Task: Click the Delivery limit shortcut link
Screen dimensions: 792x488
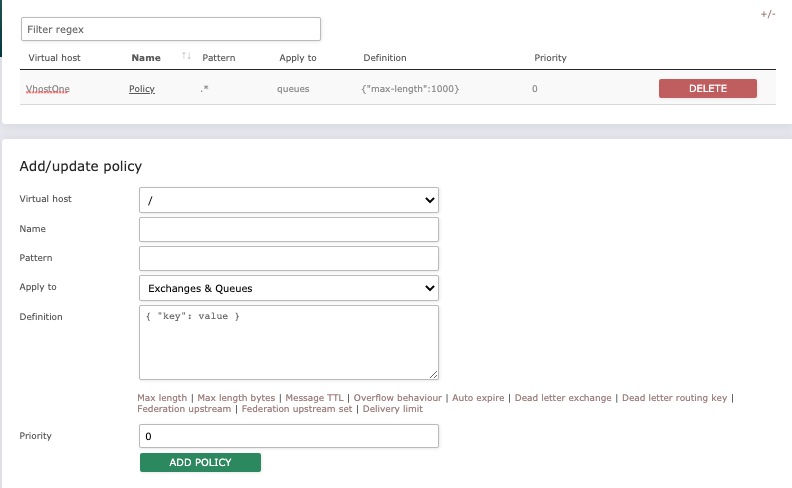Action: click(x=393, y=409)
